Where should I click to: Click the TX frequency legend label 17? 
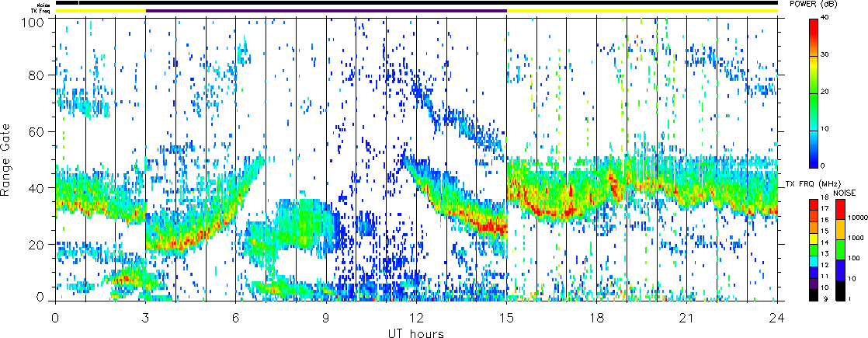coord(825,208)
